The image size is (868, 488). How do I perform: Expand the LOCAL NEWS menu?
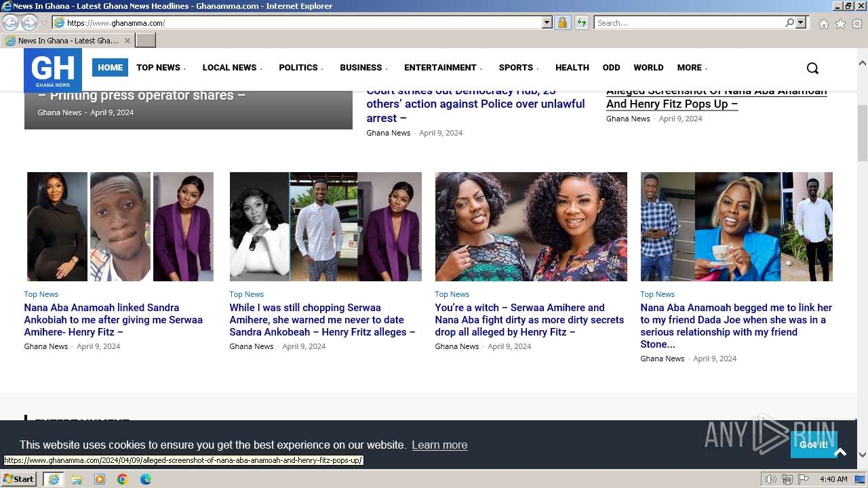click(232, 68)
